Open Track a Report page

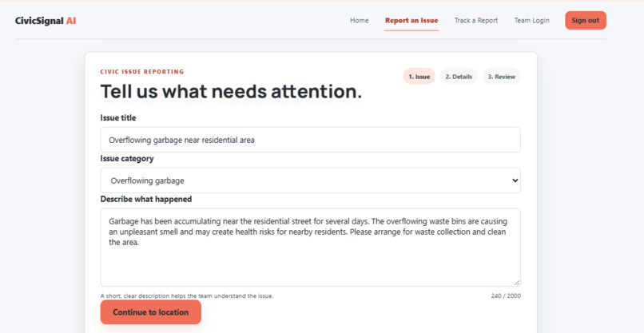[x=476, y=21]
